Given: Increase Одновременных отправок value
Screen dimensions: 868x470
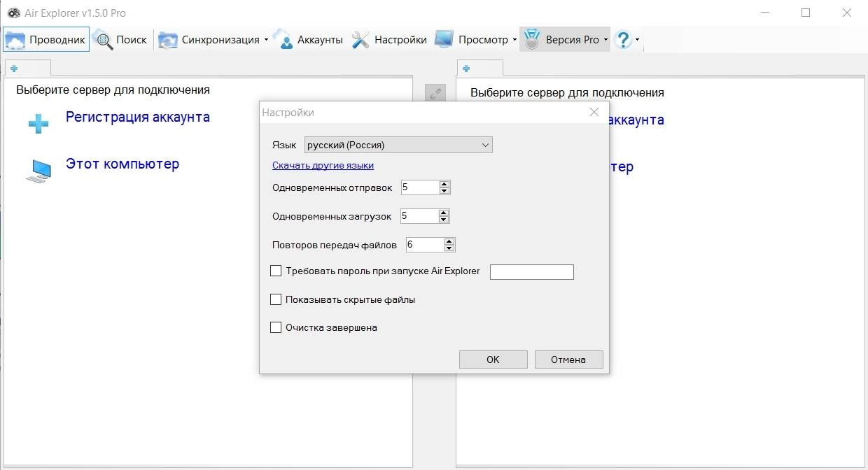Looking at the screenshot, I should tap(444, 184).
